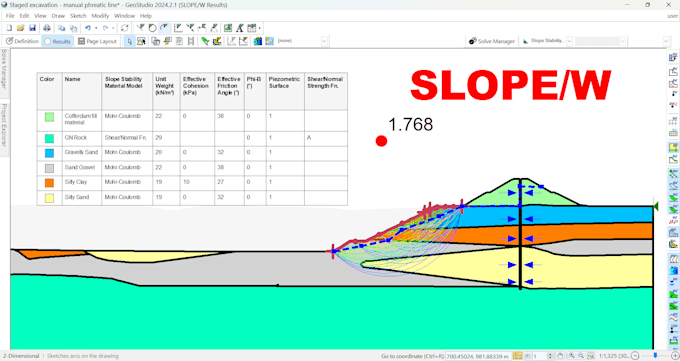Image resolution: width=680 pixels, height=361 pixels.
Task: Open the Help menu
Action: point(146,16)
